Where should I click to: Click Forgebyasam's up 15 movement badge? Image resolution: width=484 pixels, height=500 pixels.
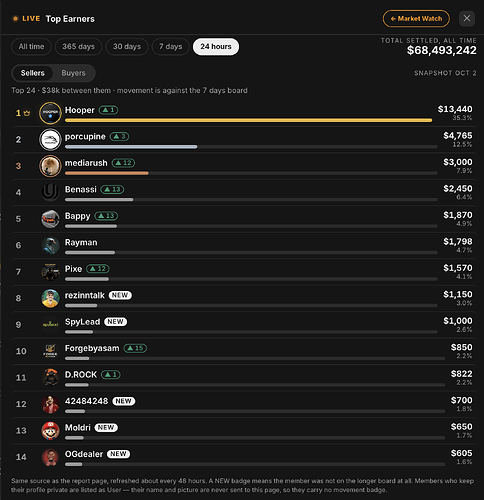click(135, 348)
